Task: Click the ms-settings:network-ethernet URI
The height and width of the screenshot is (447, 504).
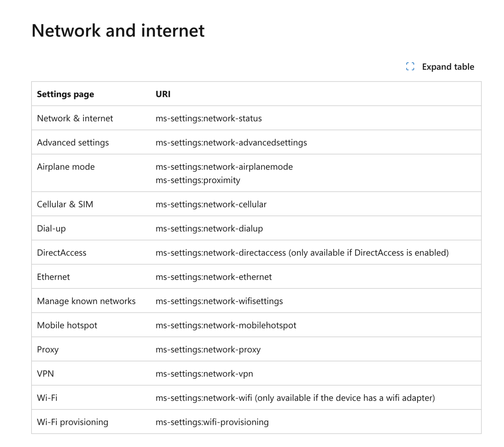Action: point(214,277)
